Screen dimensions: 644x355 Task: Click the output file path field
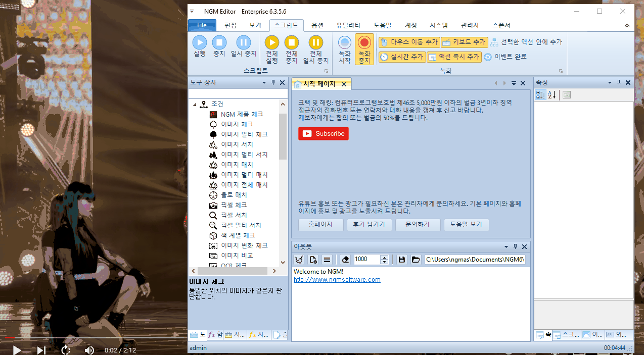point(476,260)
